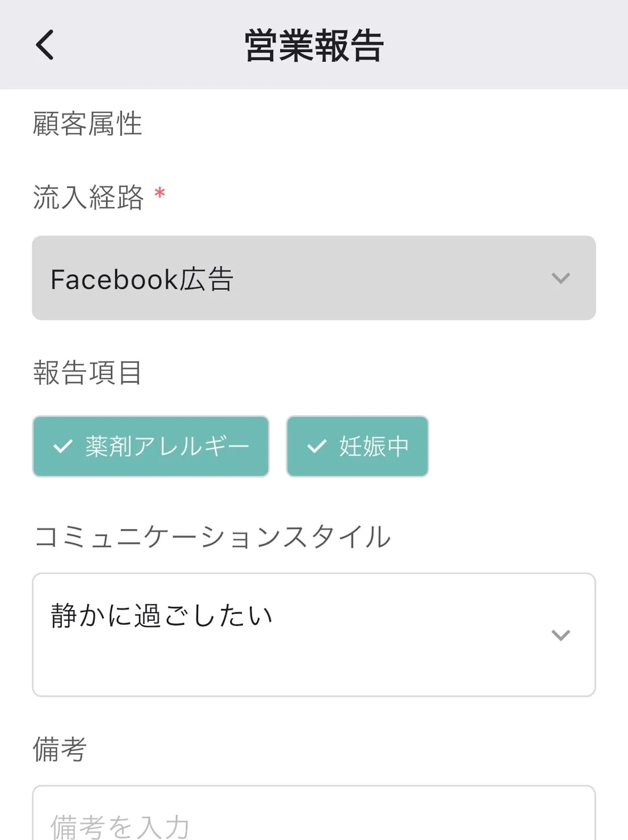Tap the 営業報告 header title
This screenshot has width=628, height=840.
point(314,45)
